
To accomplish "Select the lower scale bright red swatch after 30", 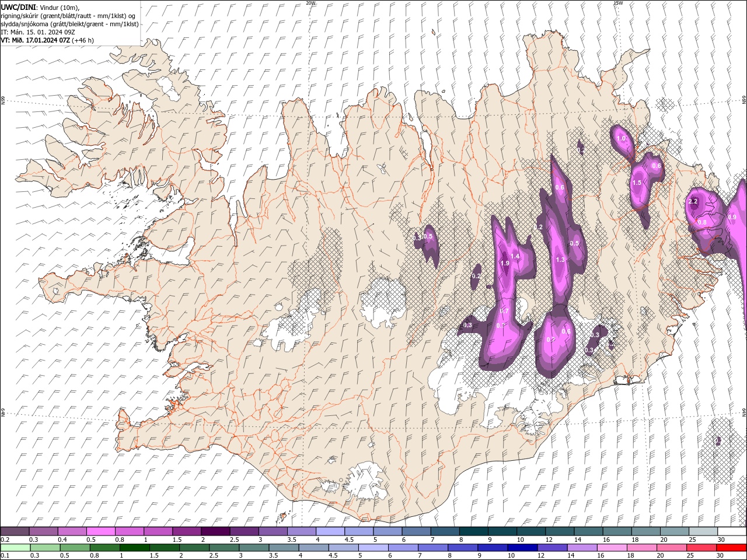I will [x=731, y=548].
